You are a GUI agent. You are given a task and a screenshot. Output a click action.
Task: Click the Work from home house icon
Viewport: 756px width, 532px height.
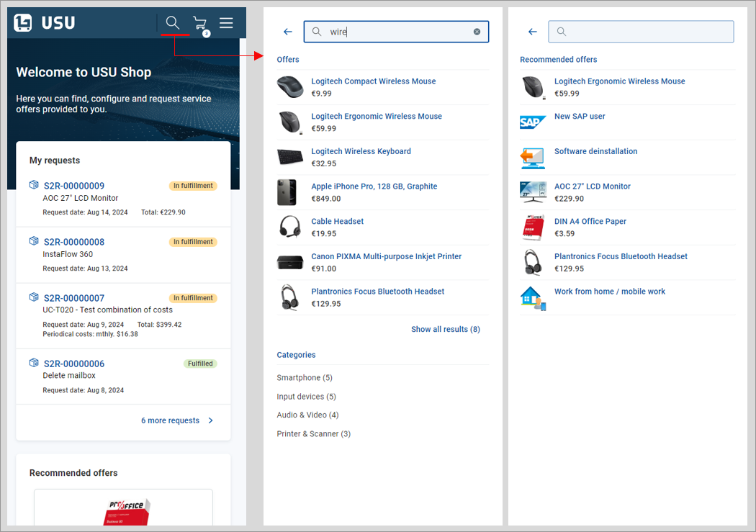click(x=533, y=298)
